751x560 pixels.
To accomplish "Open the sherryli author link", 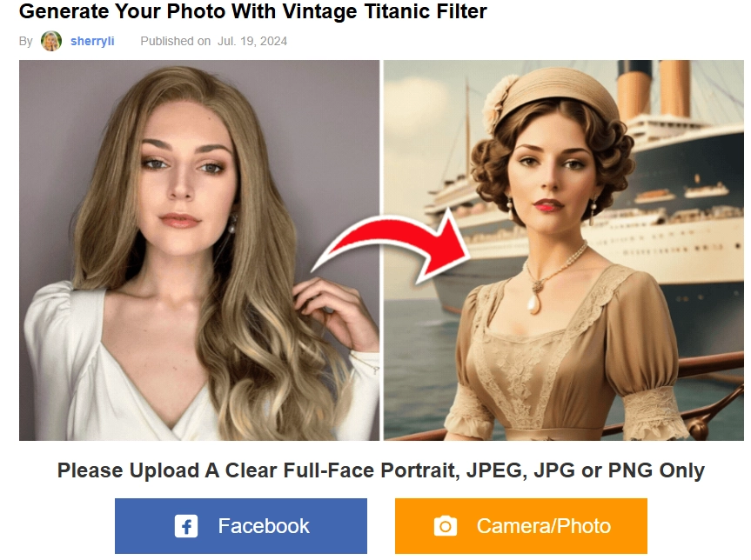I will tap(91, 40).
